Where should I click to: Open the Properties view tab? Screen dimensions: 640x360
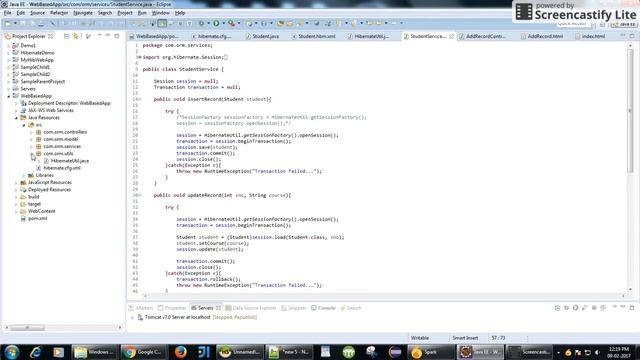172,308
